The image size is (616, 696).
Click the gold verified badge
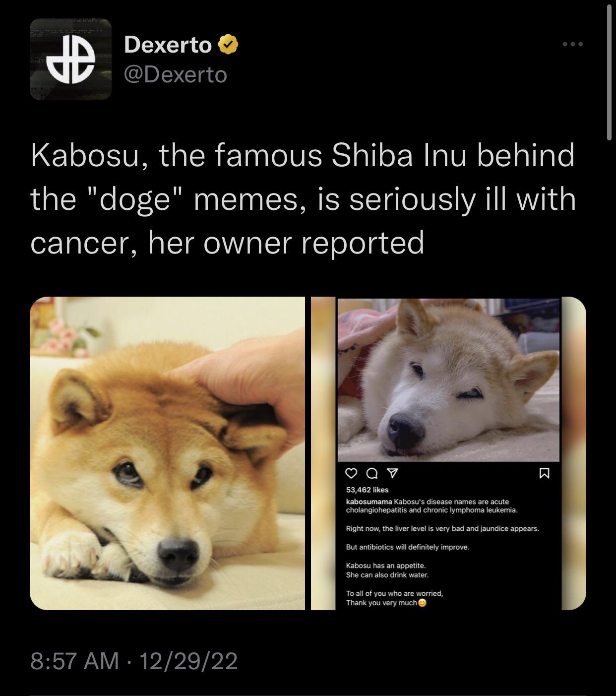[229, 45]
